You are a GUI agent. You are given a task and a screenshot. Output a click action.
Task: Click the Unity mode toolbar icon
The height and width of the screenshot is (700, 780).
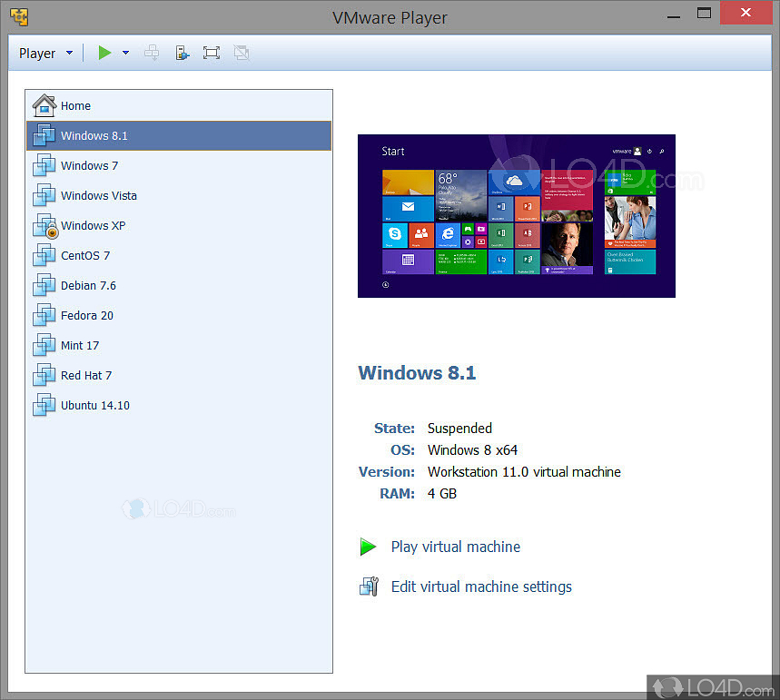click(241, 53)
